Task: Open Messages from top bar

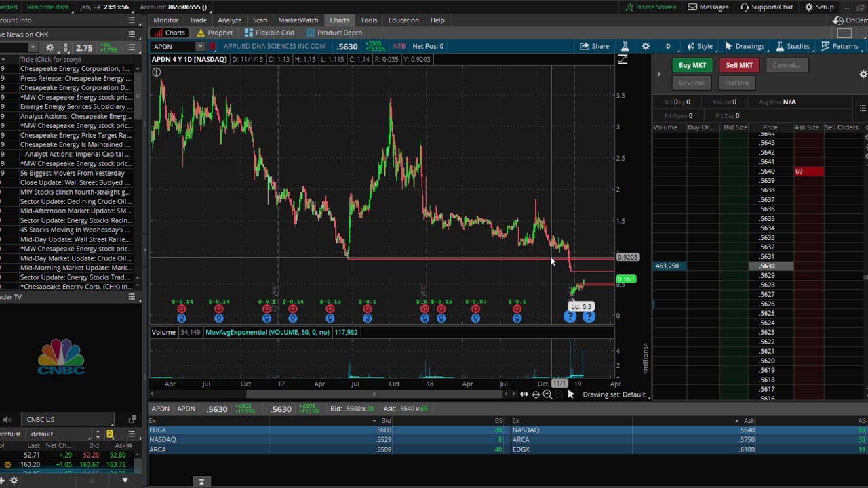Action: pos(709,7)
